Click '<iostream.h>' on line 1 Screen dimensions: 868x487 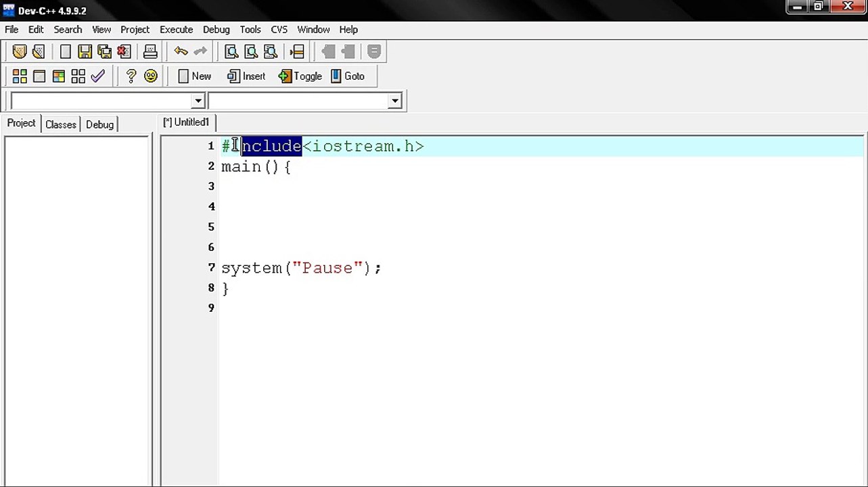[363, 146]
